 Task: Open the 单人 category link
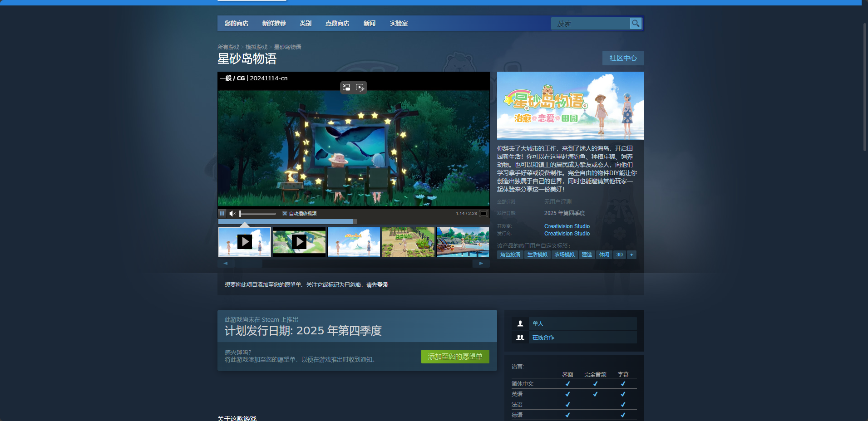click(538, 323)
